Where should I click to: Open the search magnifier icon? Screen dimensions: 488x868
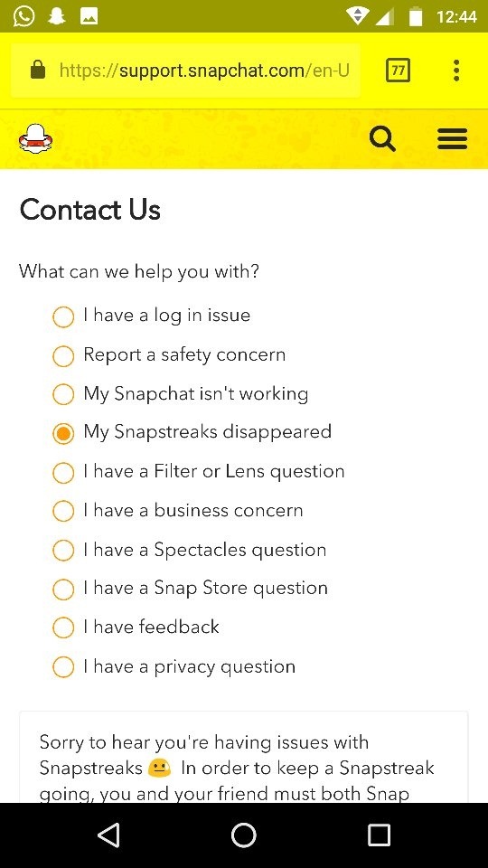[x=382, y=138]
